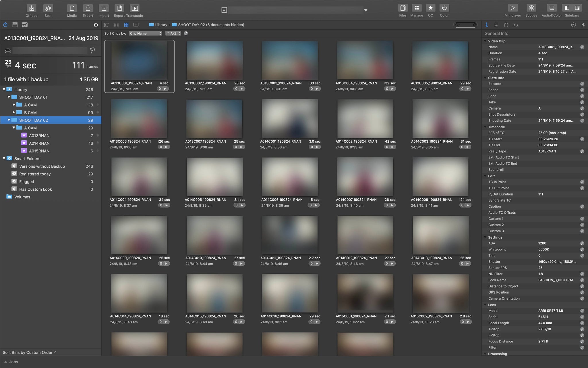Screen dimensions: 588x368
Task: Open the Sort Clips by Clip Name dropdown
Action: click(146, 33)
